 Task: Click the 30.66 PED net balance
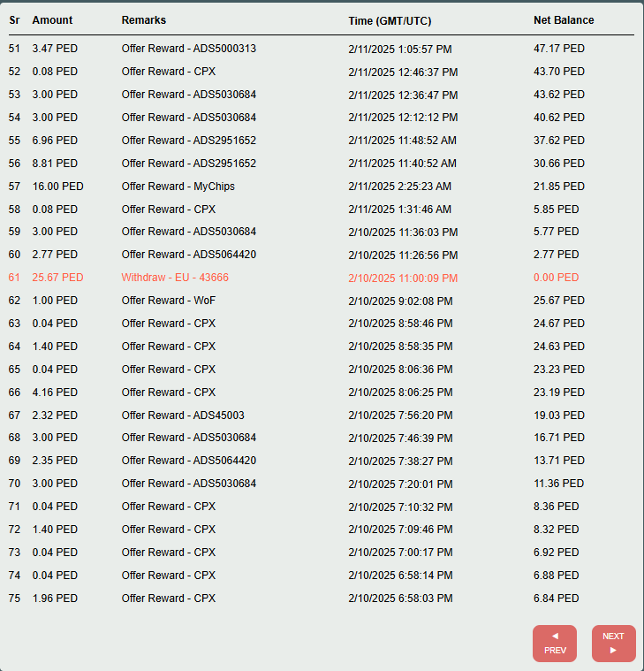click(x=559, y=163)
